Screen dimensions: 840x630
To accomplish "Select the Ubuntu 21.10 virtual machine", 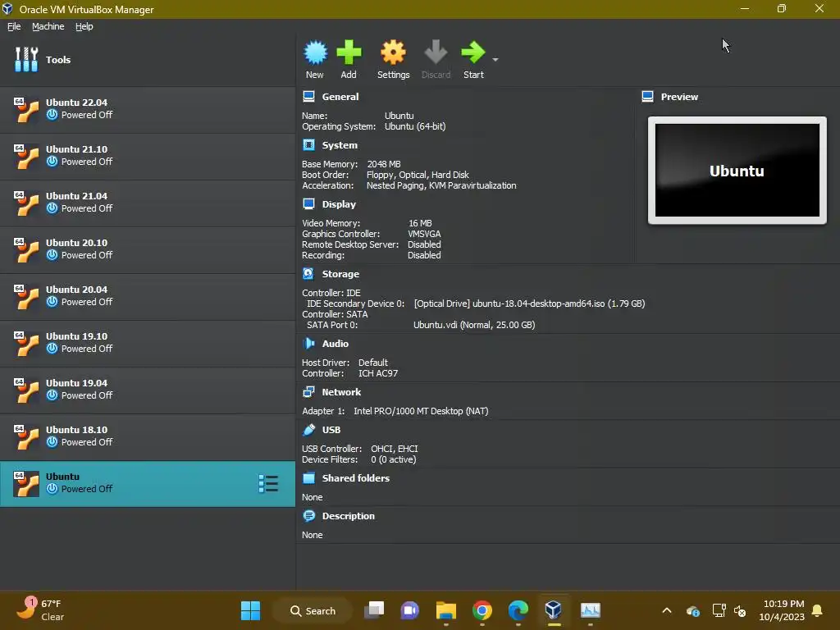I will coord(148,156).
